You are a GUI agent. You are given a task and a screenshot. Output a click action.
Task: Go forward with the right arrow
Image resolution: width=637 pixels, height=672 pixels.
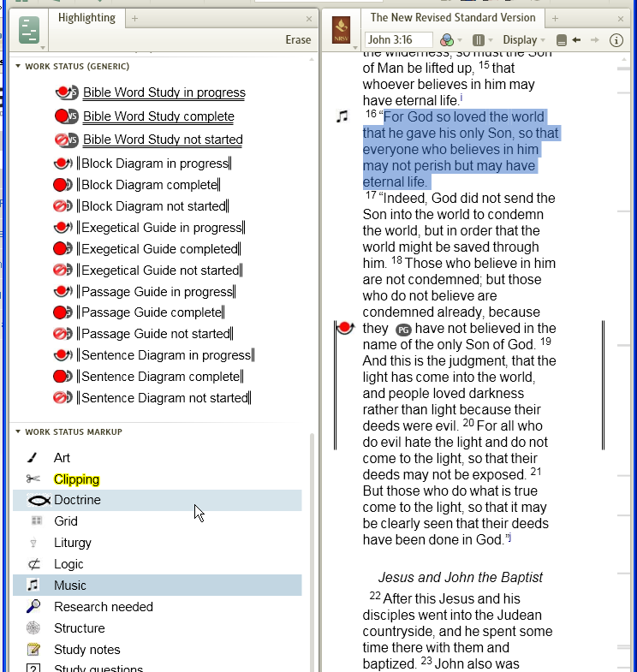coord(594,40)
